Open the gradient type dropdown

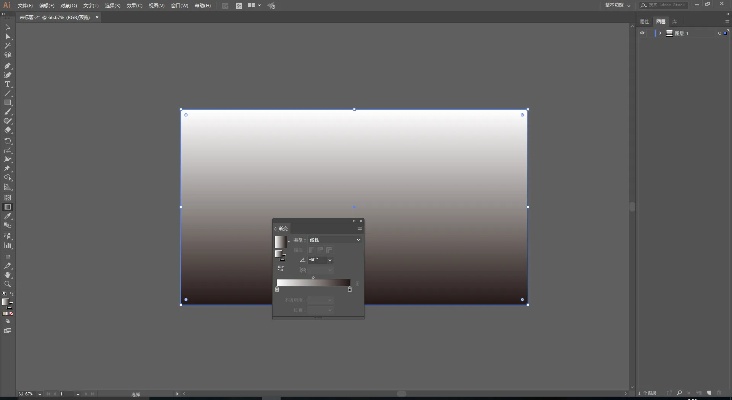point(335,240)
